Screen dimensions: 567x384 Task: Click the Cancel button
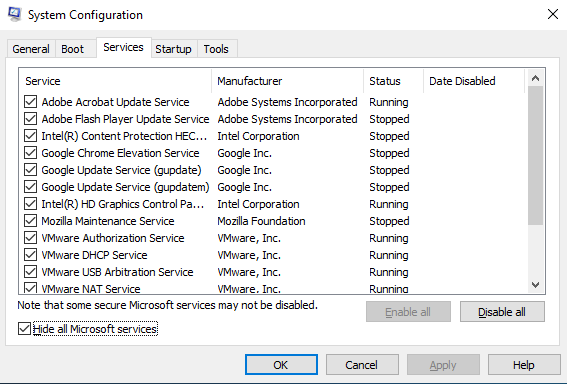pos(362,365)
